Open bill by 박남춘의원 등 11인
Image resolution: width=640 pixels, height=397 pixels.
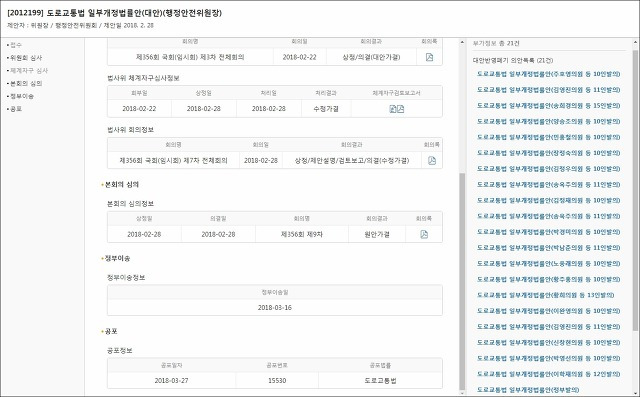[548, 248]
